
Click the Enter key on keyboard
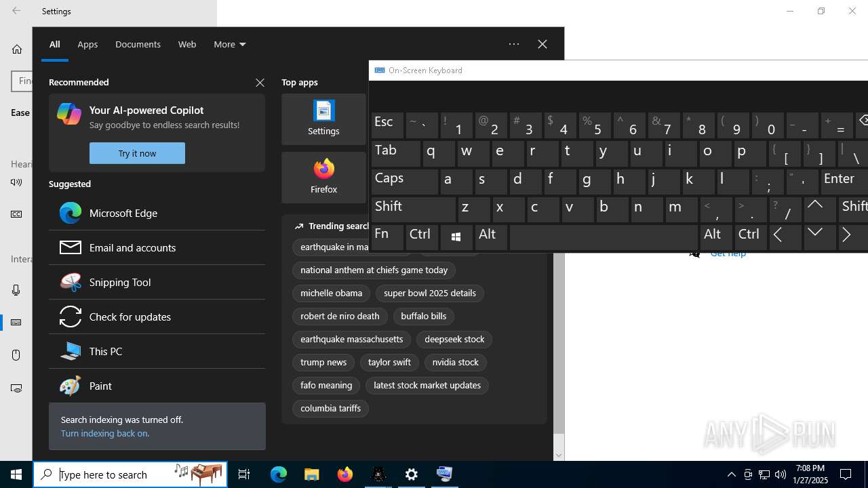pos(844,182)
